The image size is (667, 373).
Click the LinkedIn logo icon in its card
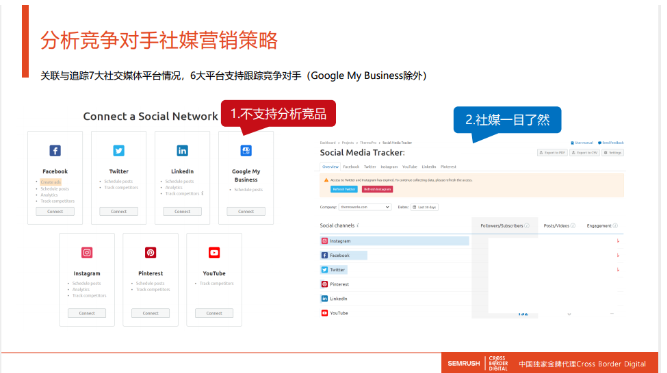coord(182,151)
